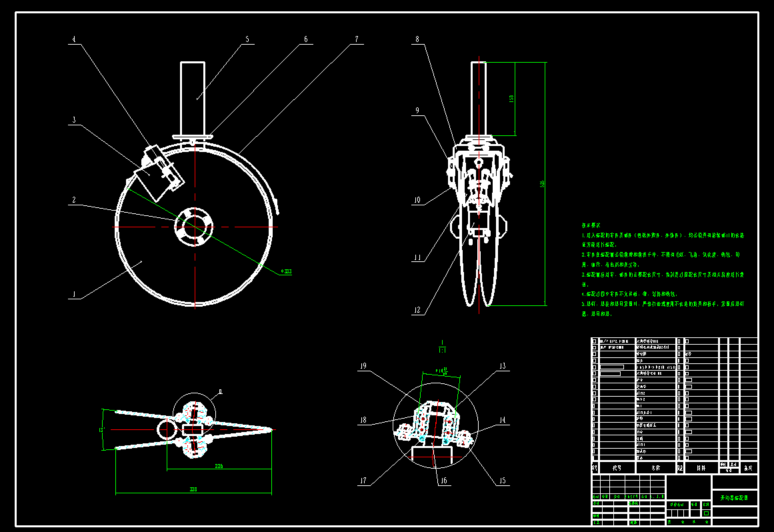
Task: Select part callout number 8
Action: pyautogui.click(x=417, y=39)
